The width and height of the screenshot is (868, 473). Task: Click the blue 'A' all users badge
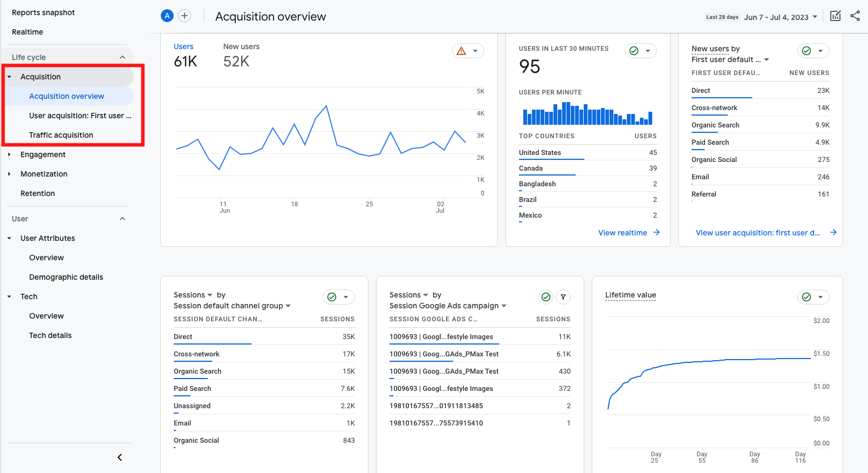coord(167,16)
